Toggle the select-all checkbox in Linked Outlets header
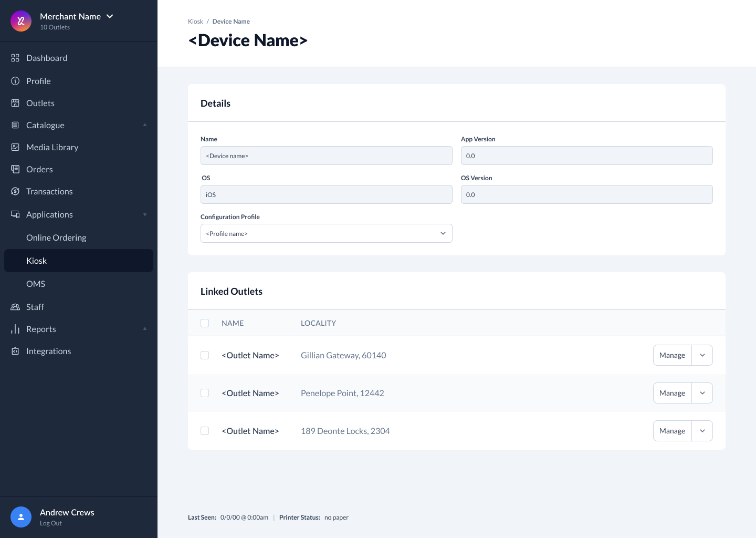 pyautogui.click(x=205, y=323)
